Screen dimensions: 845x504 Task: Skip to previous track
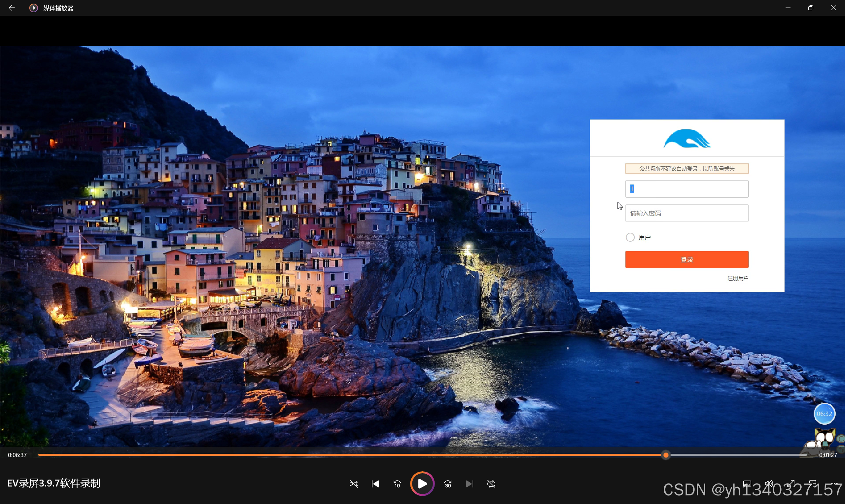pyautogui.click(x=375, y=484)
